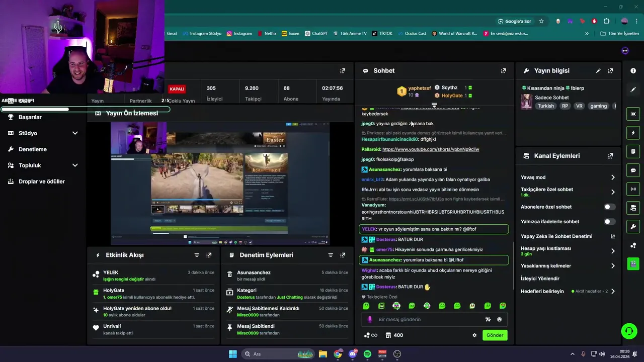
Task: Pop out the Kanal Eylemleri panel
Action: pos(610,156)
